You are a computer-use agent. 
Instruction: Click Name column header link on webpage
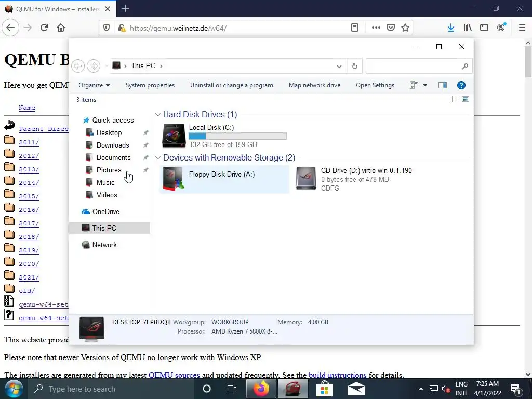[x=27, y=108]
